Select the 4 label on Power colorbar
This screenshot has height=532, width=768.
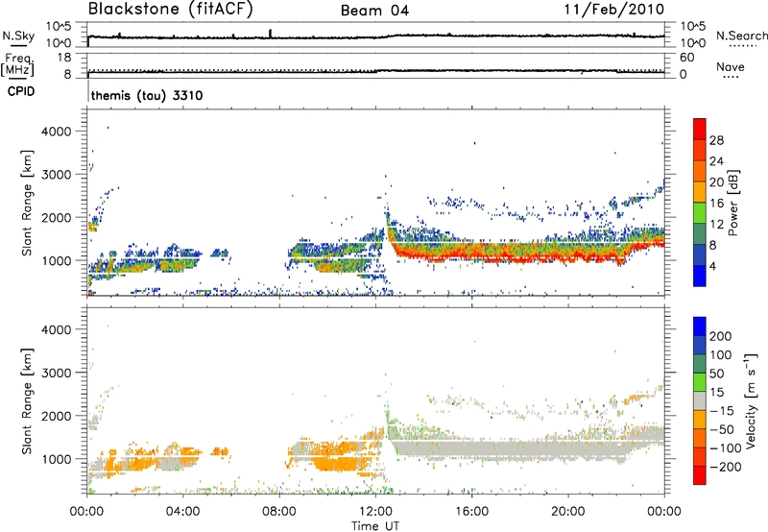coord(713,266)
